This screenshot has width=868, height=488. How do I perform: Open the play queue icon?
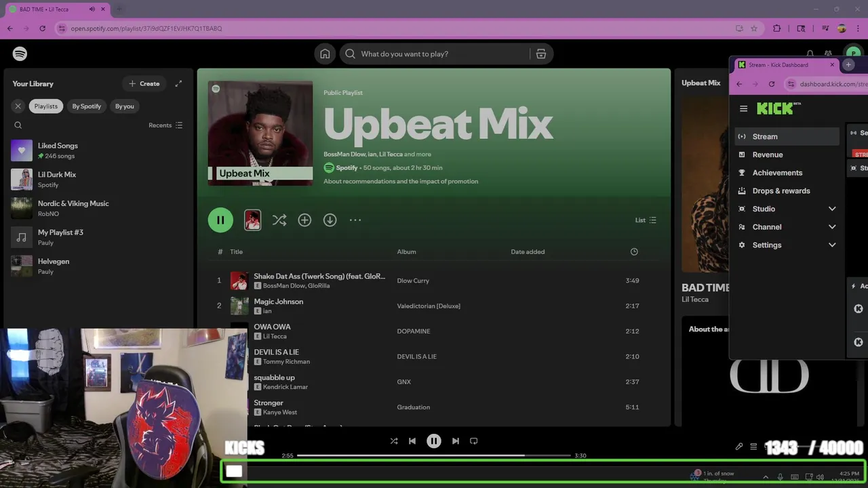click(753, 447)
